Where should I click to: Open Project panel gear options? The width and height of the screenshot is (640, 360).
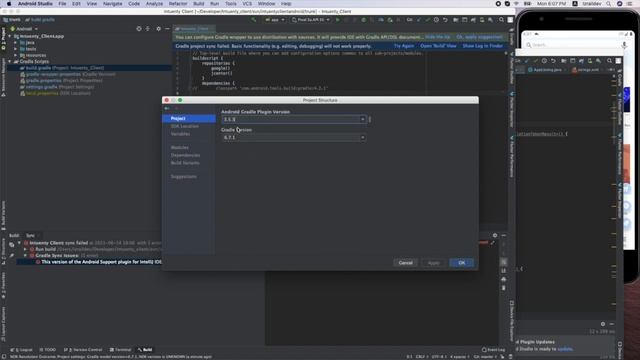click(x=158, y=29)
